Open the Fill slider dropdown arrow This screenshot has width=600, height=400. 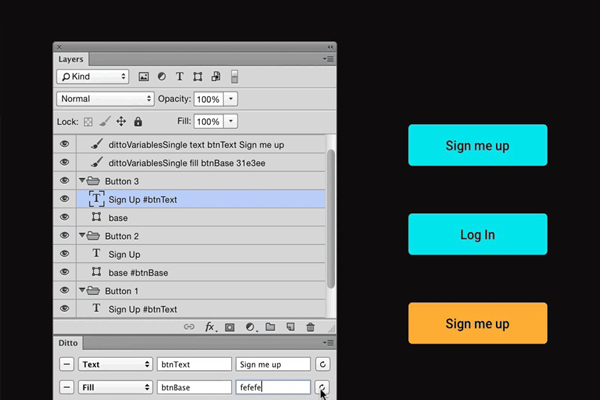pos(231,121)
